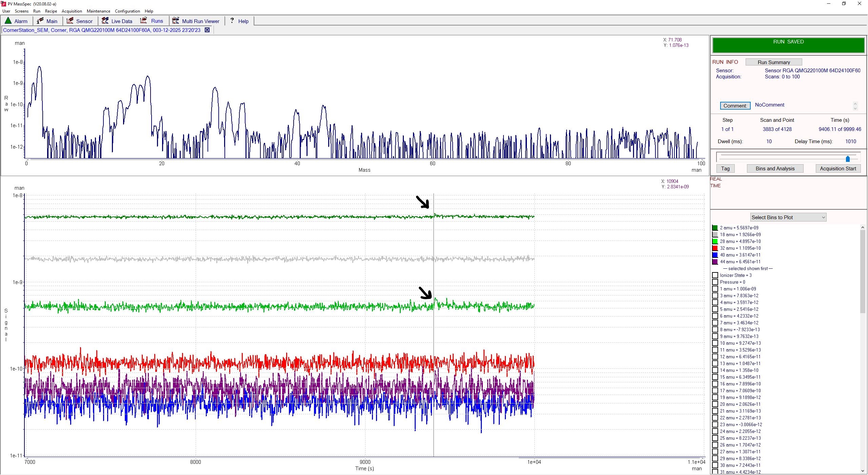
Task: Click the Comment button
Action: click(735, 106)
